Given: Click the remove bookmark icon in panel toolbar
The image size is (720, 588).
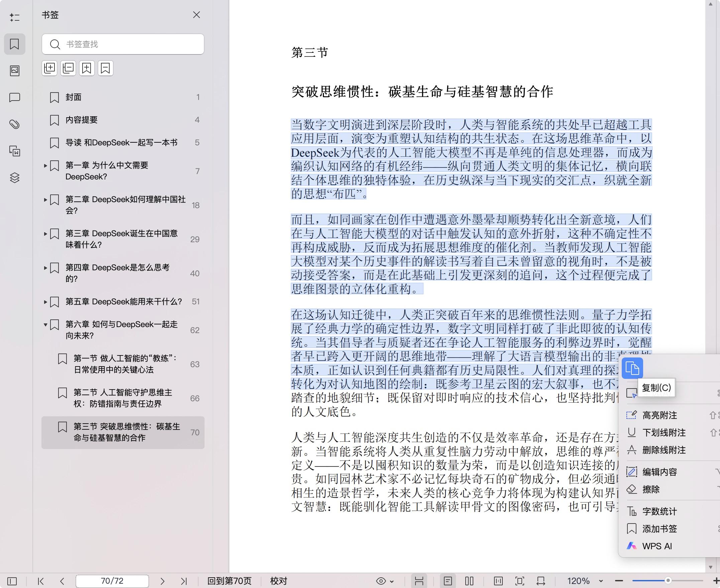Looking at the screenshot, I should (x=105, y=68).
